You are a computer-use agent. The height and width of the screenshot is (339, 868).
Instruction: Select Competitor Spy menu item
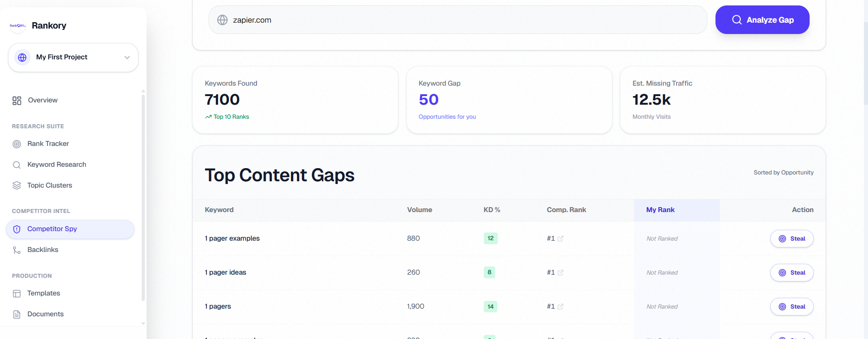tap(70, 229)
